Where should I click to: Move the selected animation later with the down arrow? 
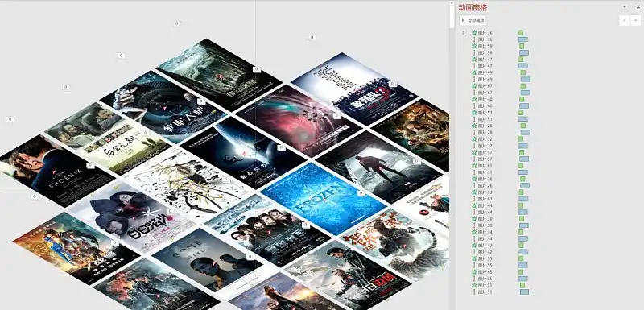point(636,20)
